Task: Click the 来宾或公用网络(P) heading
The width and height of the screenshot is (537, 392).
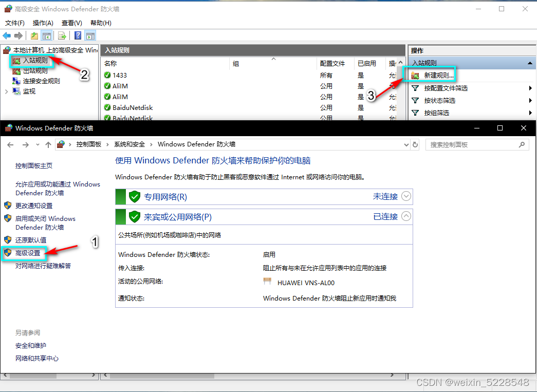Action: tap(178, 217)
